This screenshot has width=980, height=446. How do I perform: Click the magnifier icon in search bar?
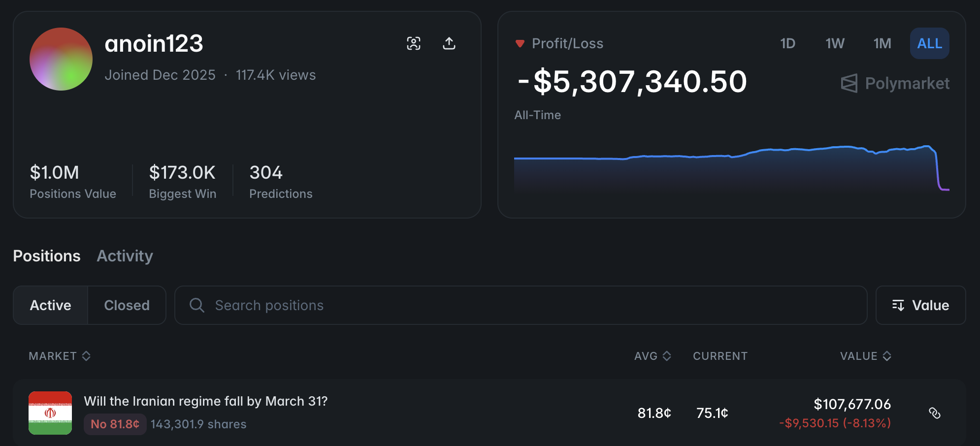197,305
